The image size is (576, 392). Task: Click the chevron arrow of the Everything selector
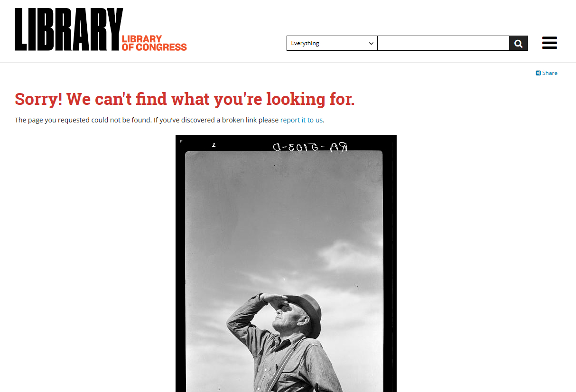(371, 43)
